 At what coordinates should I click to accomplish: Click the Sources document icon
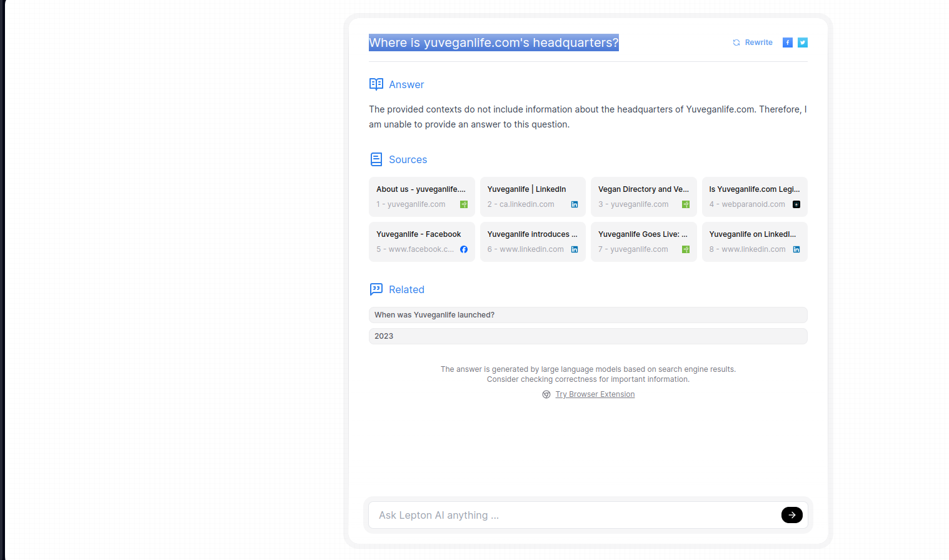376,159
